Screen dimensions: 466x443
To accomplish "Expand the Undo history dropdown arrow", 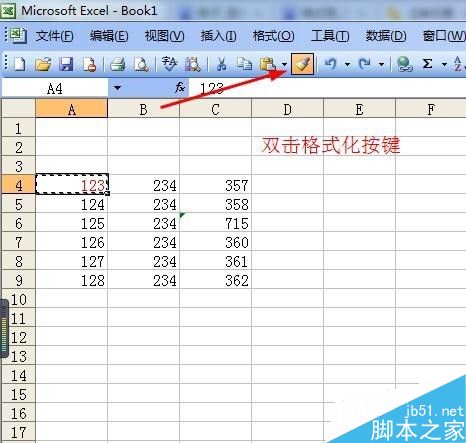I will tap(347, 64).
